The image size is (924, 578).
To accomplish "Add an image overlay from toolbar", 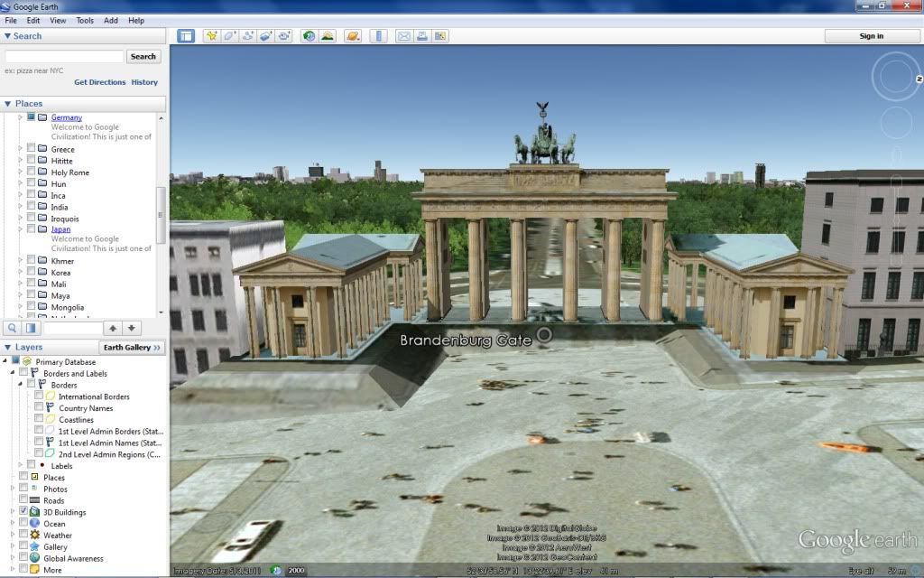I will 266,36.
